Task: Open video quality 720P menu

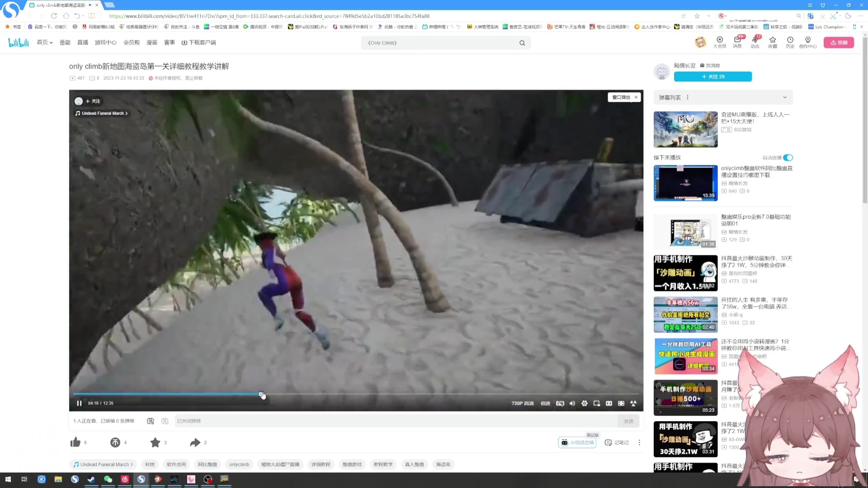Action: pyautogui.click(x=523, y=403)
